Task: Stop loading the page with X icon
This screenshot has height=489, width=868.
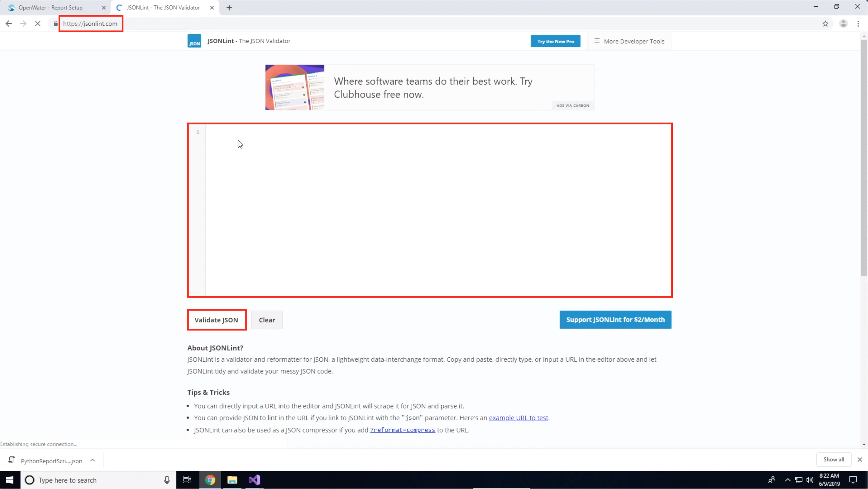Action: pyautogui.click(x=38, y=24)
